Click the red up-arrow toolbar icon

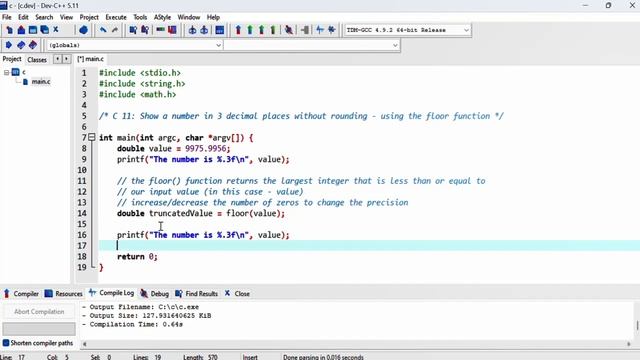[238, 30]
